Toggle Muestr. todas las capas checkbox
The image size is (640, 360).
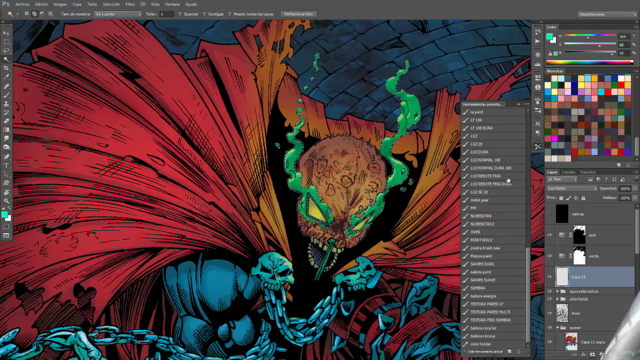tap(230, 14)
